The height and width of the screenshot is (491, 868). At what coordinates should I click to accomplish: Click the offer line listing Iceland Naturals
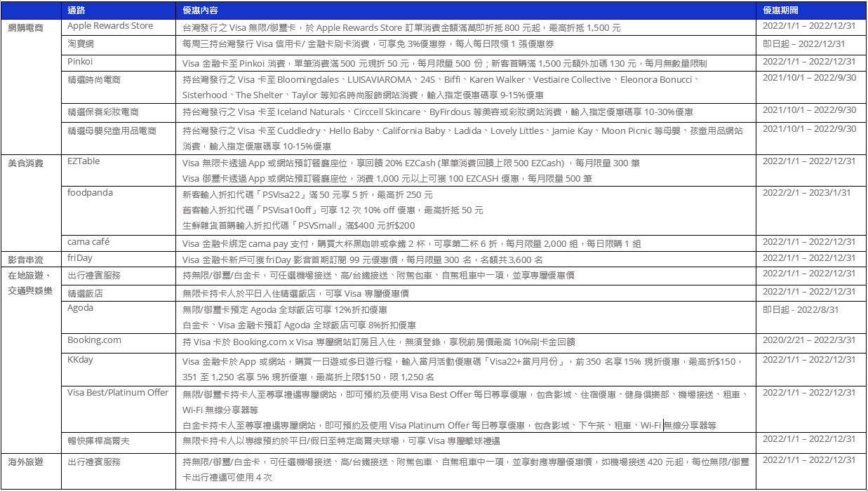point(438,112)
